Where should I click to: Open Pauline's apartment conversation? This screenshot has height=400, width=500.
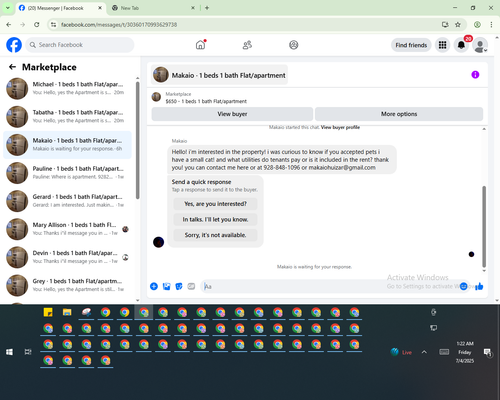68,173
